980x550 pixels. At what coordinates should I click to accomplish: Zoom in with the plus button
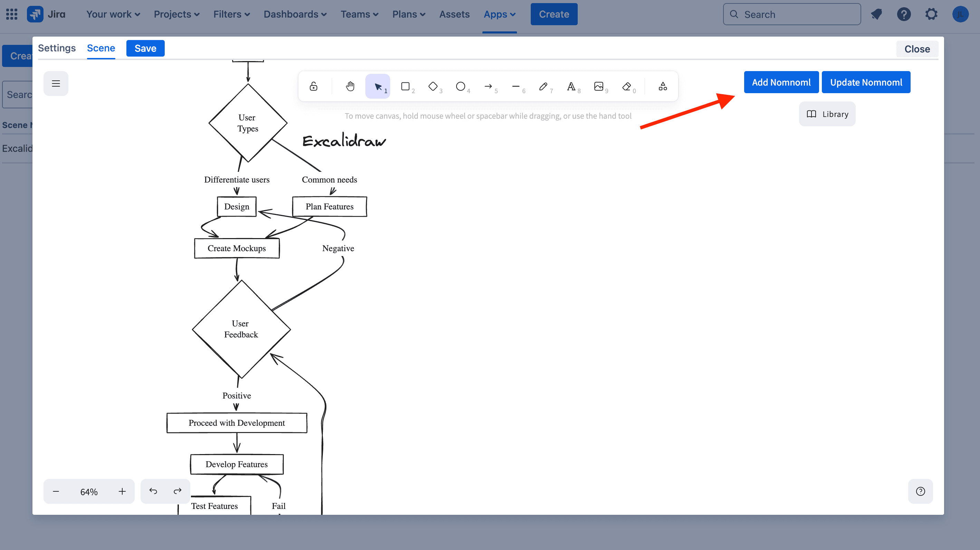[x=122, y=491]
